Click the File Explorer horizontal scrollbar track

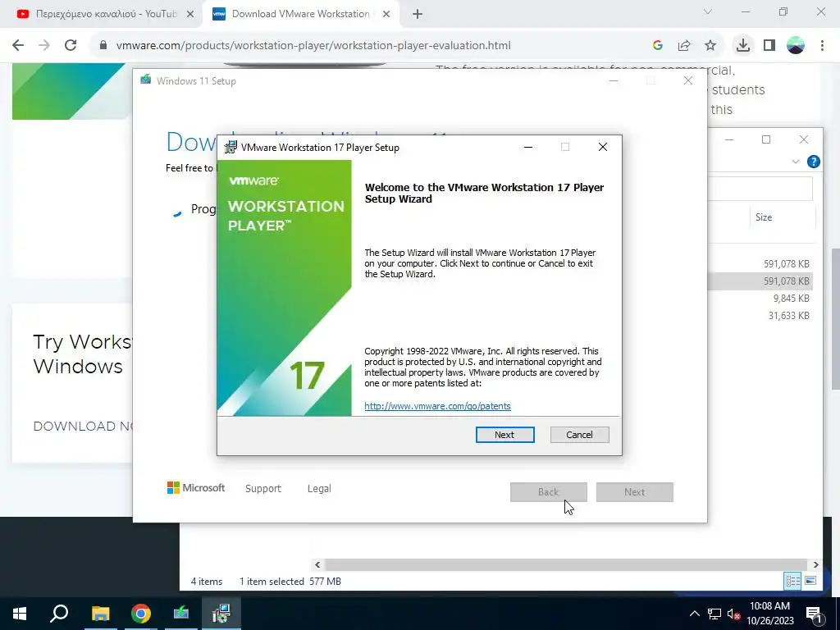(x=565, y=564)
